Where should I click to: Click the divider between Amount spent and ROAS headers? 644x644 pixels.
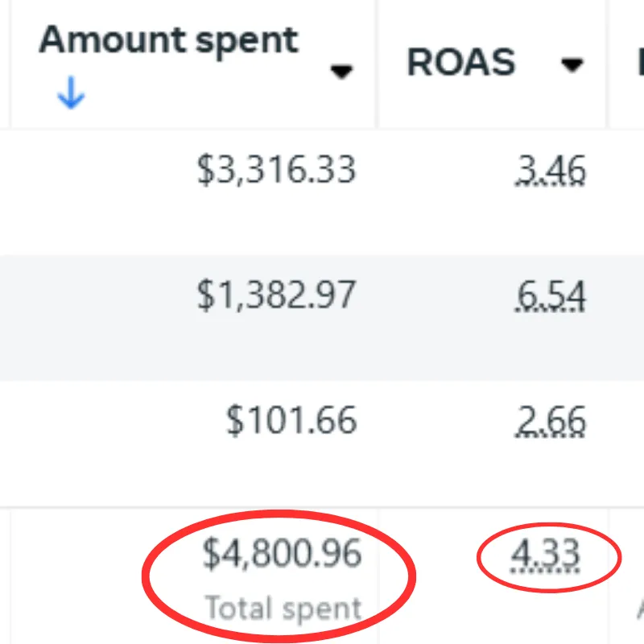[377, 64]
